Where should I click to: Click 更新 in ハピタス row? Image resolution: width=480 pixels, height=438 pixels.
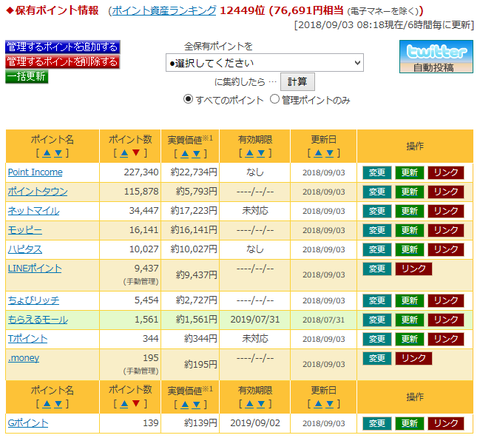tap(409, 250)
